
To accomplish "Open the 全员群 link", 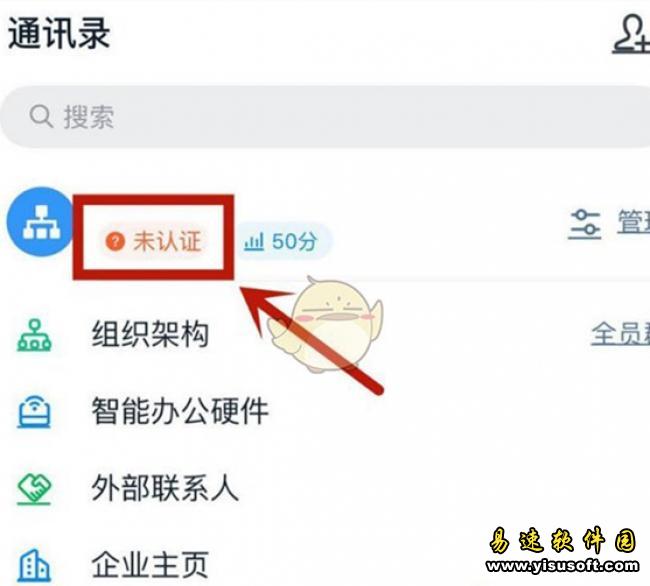I will [620, 334].
